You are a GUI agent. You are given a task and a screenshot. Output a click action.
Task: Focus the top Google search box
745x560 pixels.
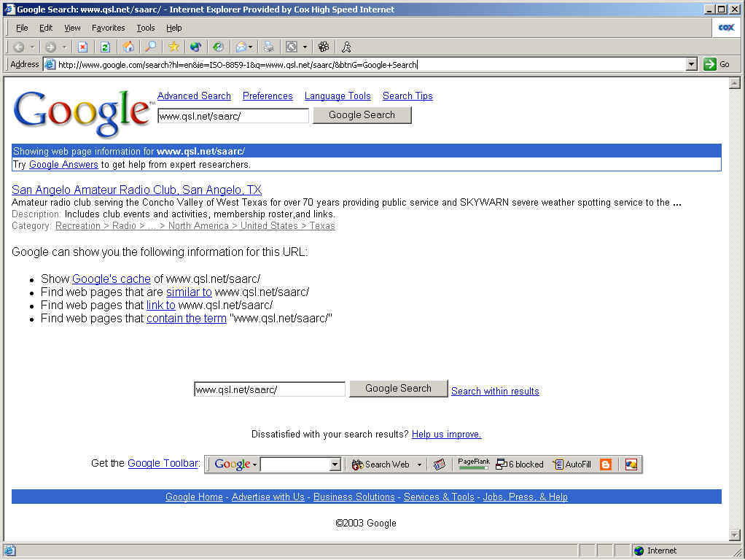click(233, 115)
